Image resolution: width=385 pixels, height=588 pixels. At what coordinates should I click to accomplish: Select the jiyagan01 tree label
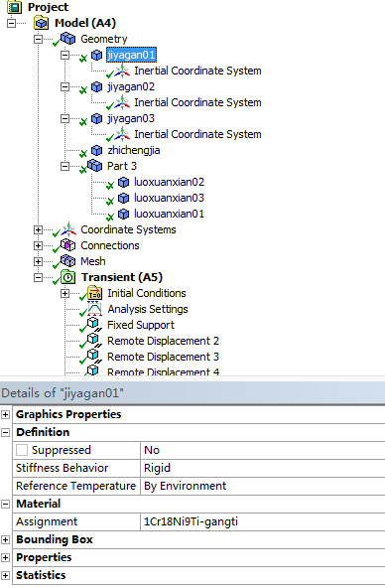131,56
